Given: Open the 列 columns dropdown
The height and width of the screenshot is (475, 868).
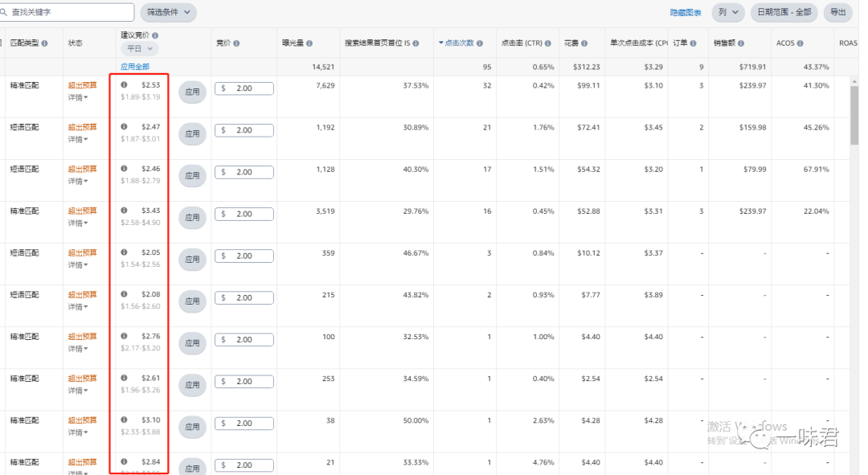Looking at the screenshot, I should [727, 12].
